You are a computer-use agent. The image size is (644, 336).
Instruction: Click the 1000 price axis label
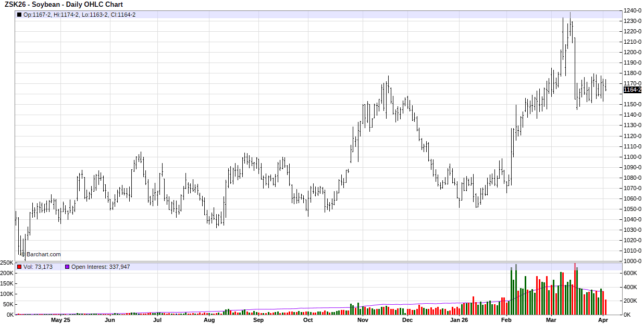633,261
